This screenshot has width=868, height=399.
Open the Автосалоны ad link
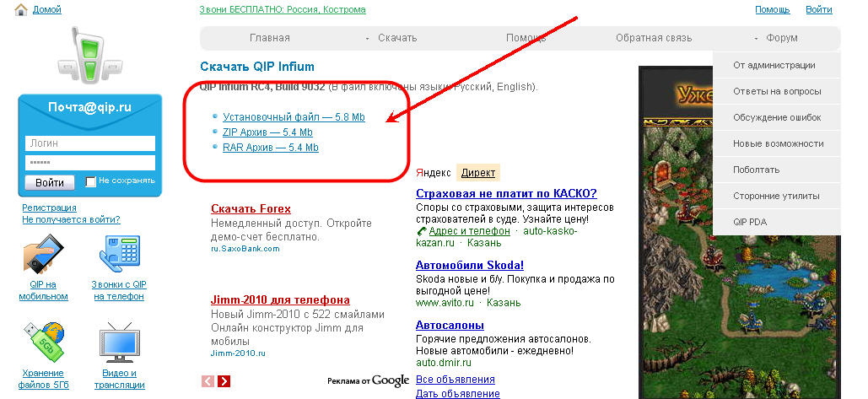[450, 325]
